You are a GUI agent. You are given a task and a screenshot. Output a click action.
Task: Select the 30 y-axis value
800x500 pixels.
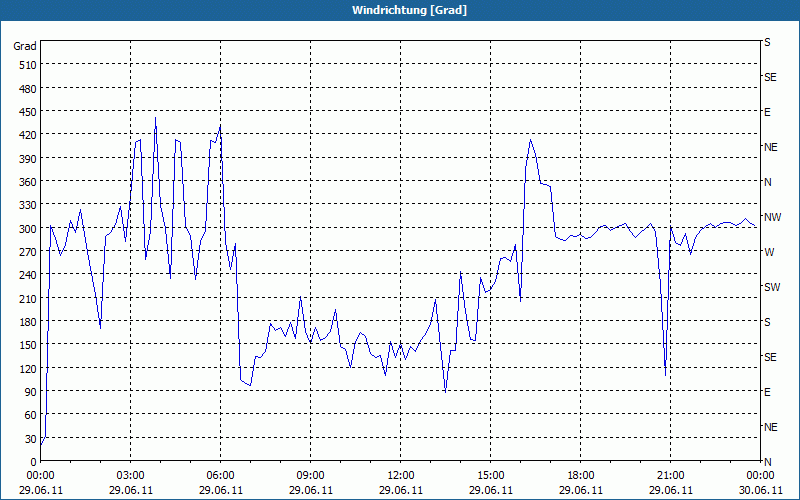[x=31, y=439]
